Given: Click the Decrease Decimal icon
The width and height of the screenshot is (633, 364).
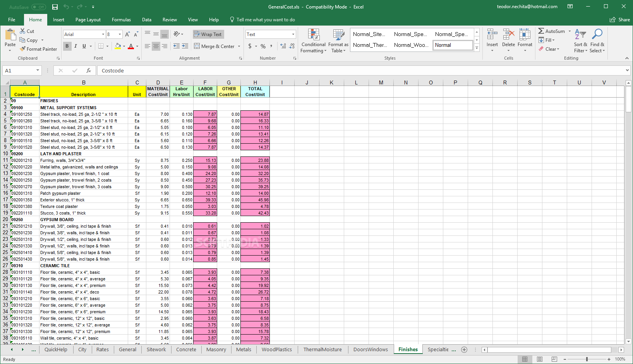Looking at the screenshot, I should coord(292,46).
